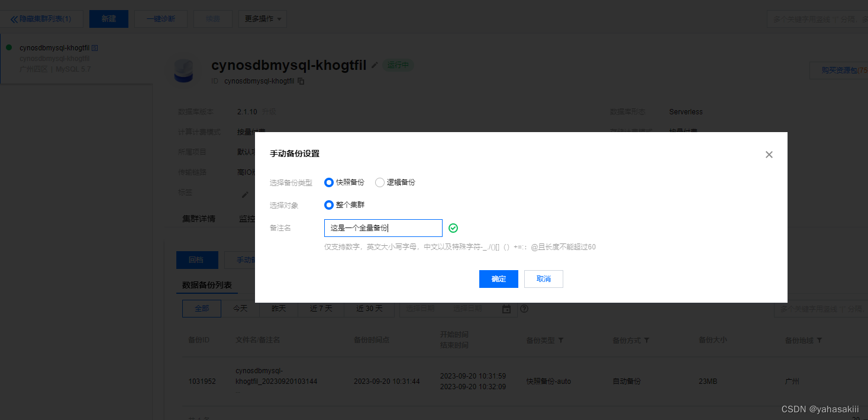Viewport: 868px width, 420px height.
Task: Expand the 更多操作 dropdown
Action: point(262,19)
